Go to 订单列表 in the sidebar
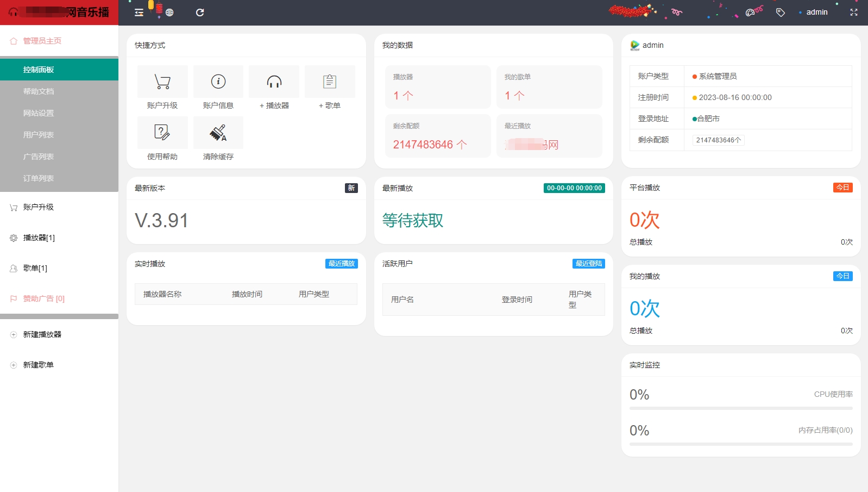Image resolution: width=868 pixels, height=492 pixels. pyautogui.click(x=39, y=178)
